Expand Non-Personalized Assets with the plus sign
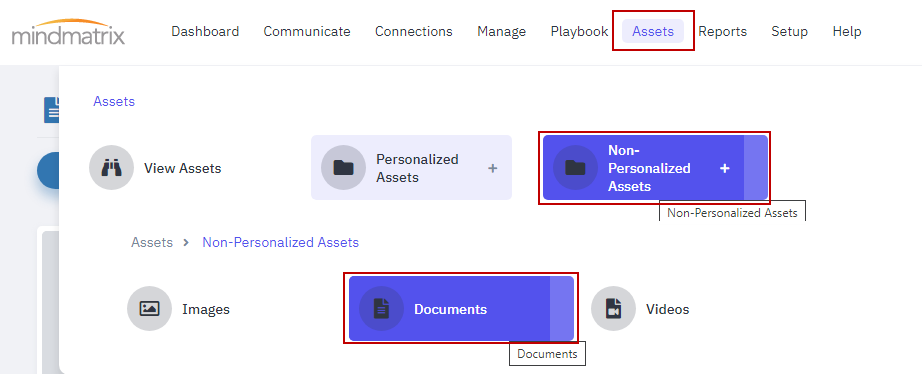Viewport: 922px width, 374px height. [724, 168]
